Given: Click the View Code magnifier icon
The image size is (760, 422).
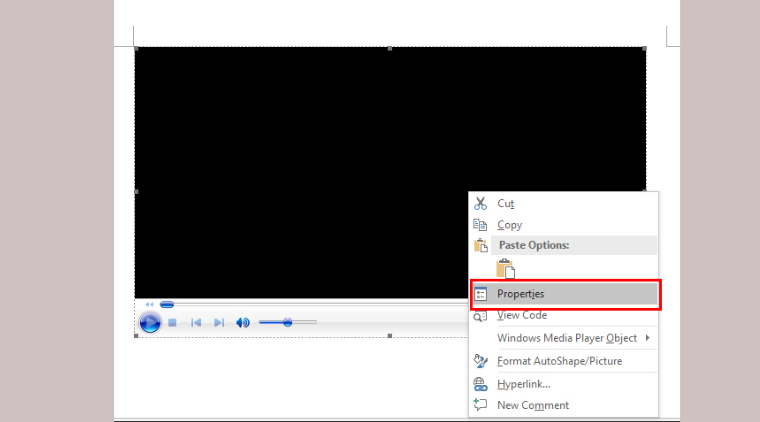Looking at the screenshot, I should click(480, 316).
